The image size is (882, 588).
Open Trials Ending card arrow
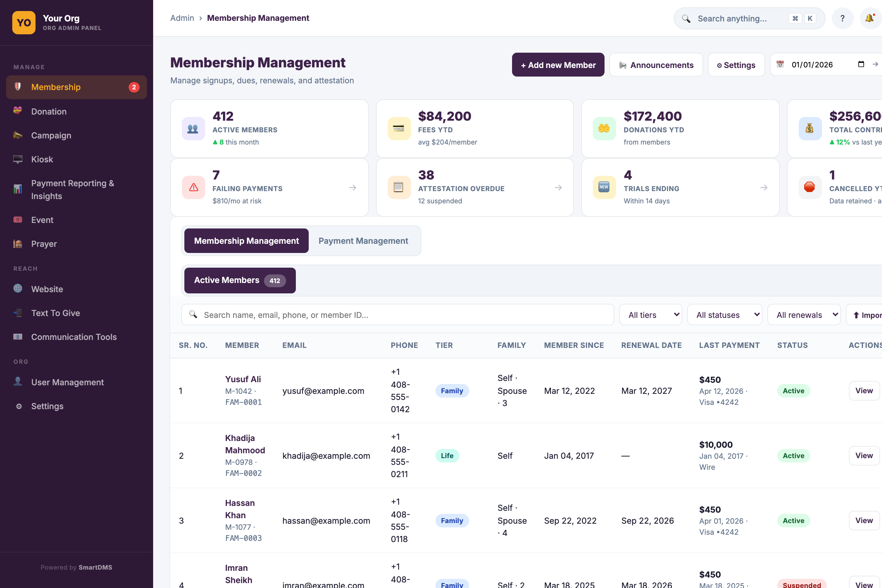tap(764, 187)
